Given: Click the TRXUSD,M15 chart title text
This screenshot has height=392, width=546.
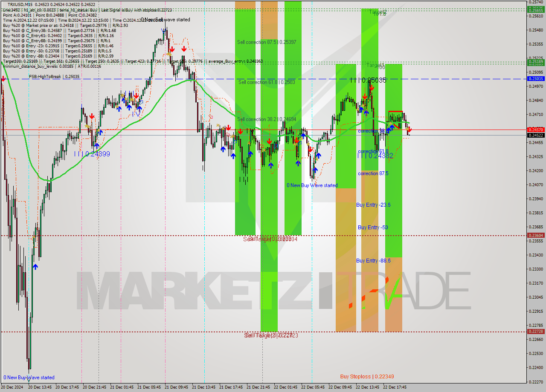Looking at the screenshot, I should click(x=20, y=4).
